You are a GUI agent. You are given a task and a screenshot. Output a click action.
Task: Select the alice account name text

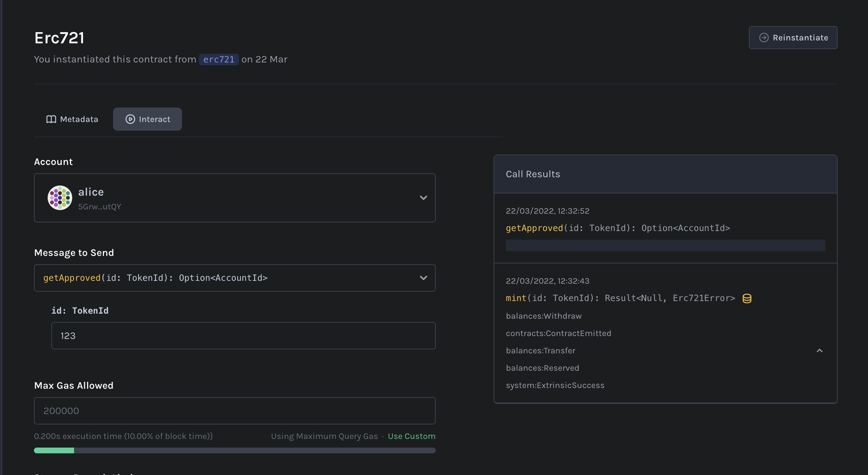coord(91,192)
